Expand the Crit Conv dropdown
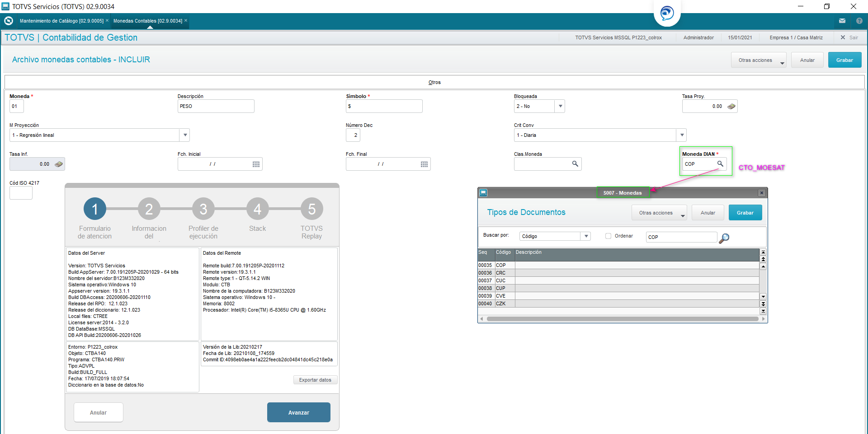 point(682,135)
